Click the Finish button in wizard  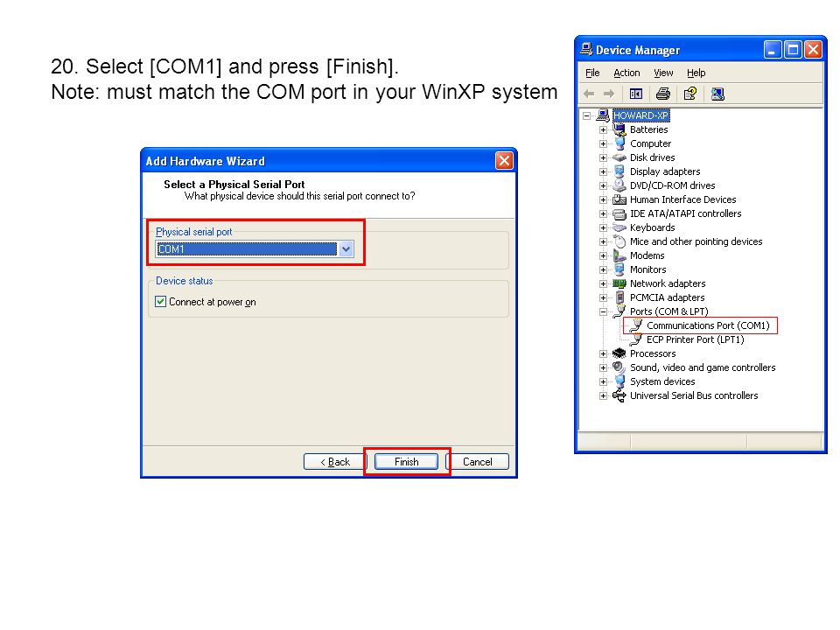tap(406, 462)
